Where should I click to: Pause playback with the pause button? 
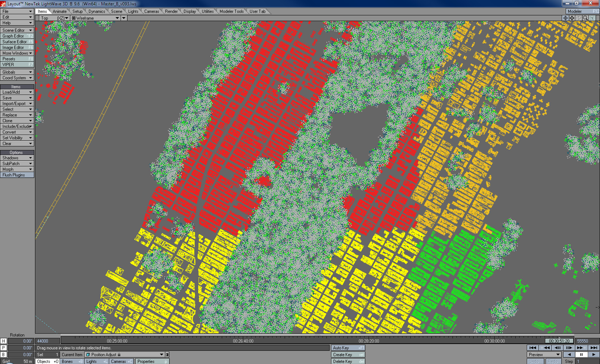[x=581, y=354]
